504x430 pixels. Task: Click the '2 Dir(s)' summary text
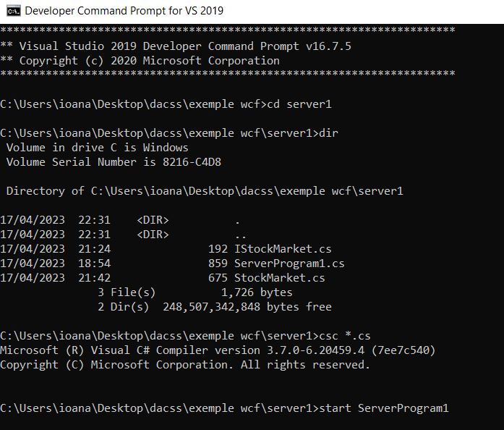point(123,307)
